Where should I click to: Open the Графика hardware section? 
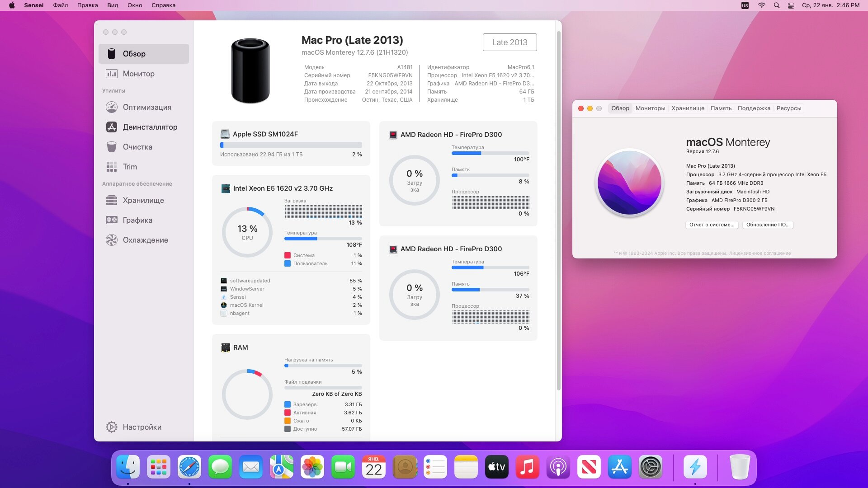(x=144, y=220)
